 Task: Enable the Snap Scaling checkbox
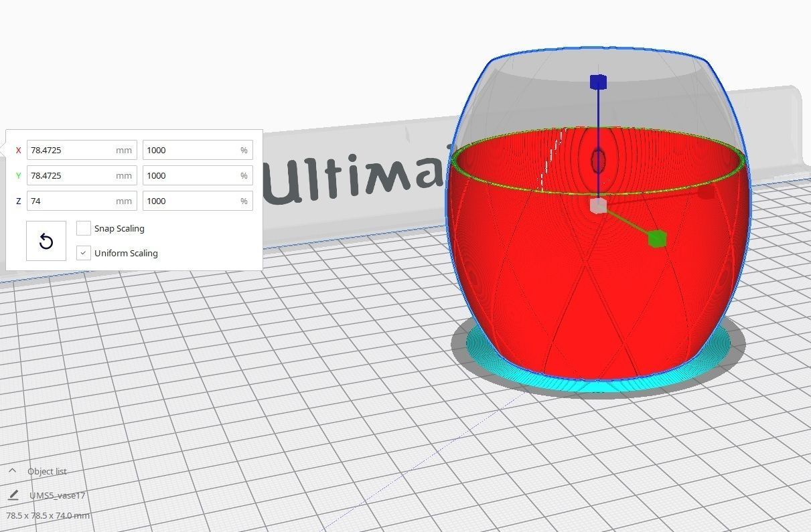pyautogui.click(x=84, y=228)
